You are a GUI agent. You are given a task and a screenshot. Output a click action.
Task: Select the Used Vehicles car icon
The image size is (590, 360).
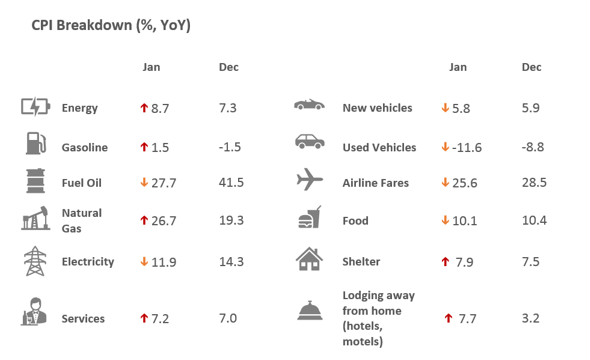[x=309, y=141]
